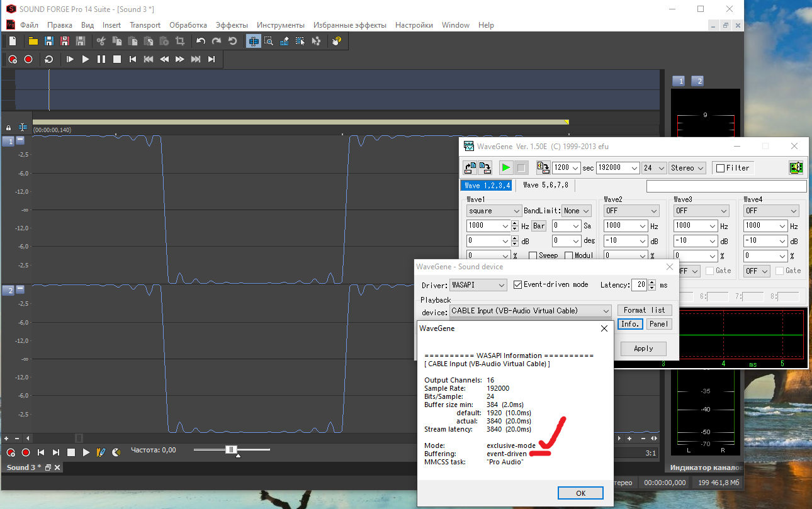Uncheck the Event-driven mode checkbox
The height and width of the screenshot is (509, 812).
tap(518, 285)
